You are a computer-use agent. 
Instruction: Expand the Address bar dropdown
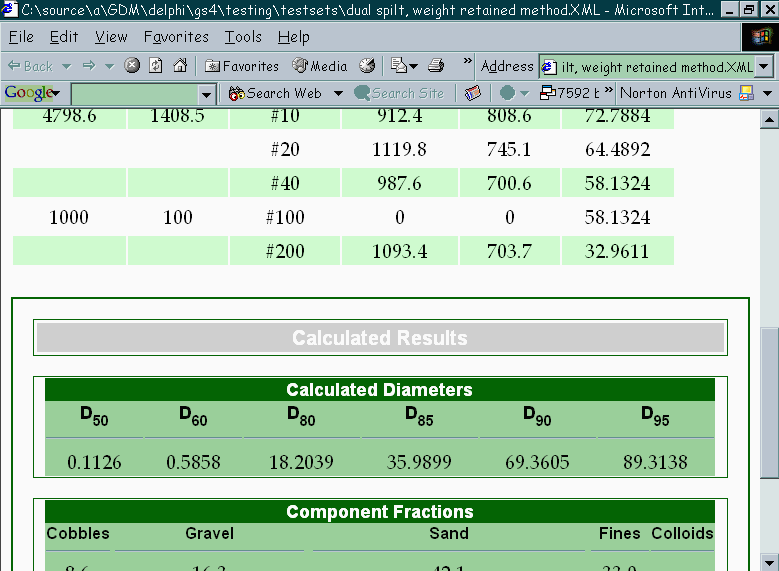point(764,67)
